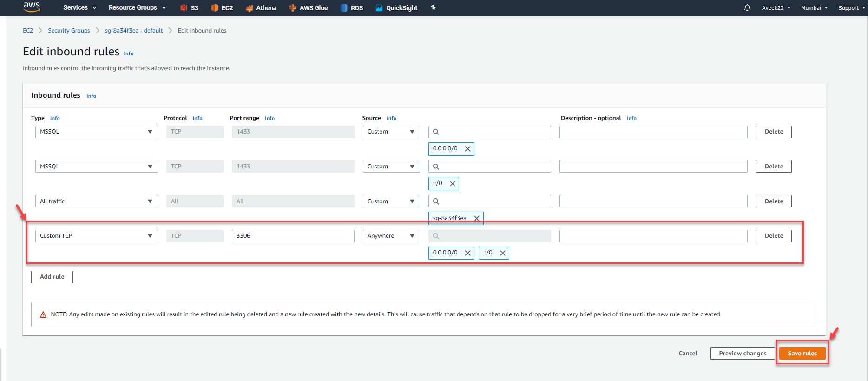Open Source dropdown for the first MSSQL rule

(x=391, y=132)
